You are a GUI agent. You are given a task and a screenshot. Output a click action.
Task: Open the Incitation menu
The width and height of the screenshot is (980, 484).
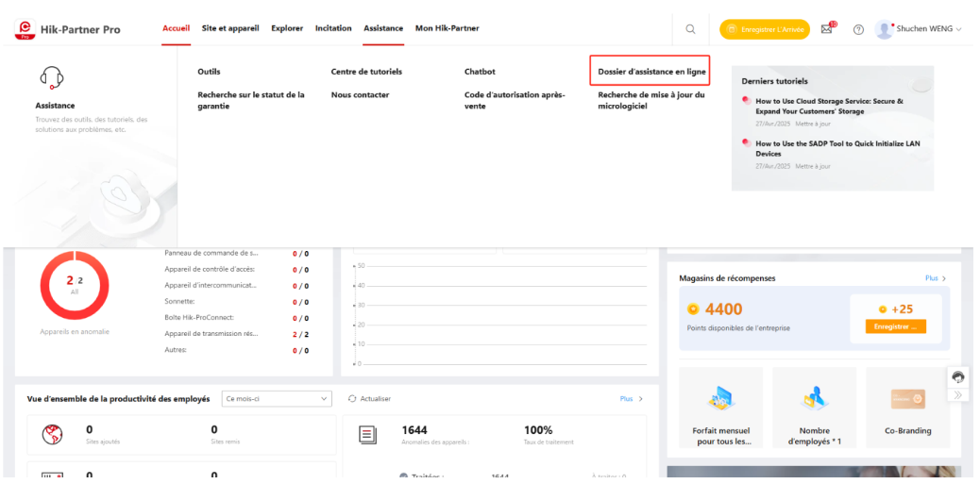(333, 28)
